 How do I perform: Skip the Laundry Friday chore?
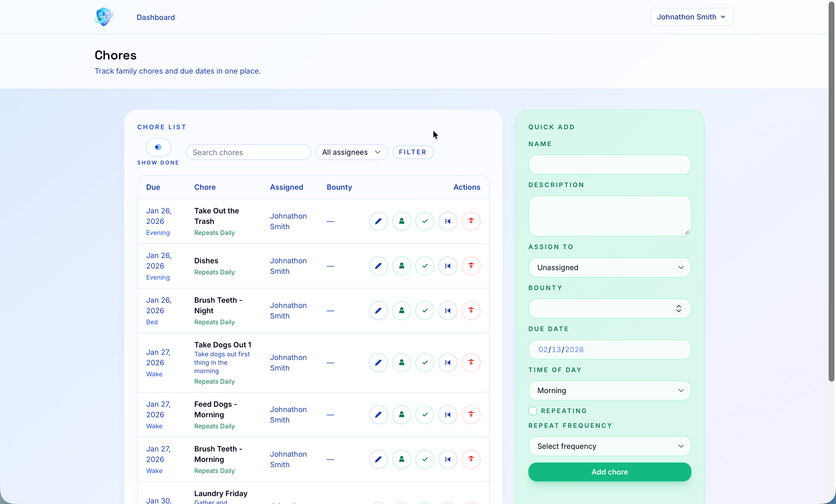(448, 503)
